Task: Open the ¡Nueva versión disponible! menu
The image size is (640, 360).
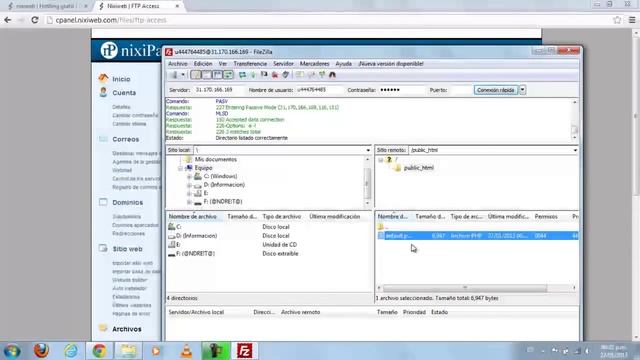Action: (x=391, y=64)
